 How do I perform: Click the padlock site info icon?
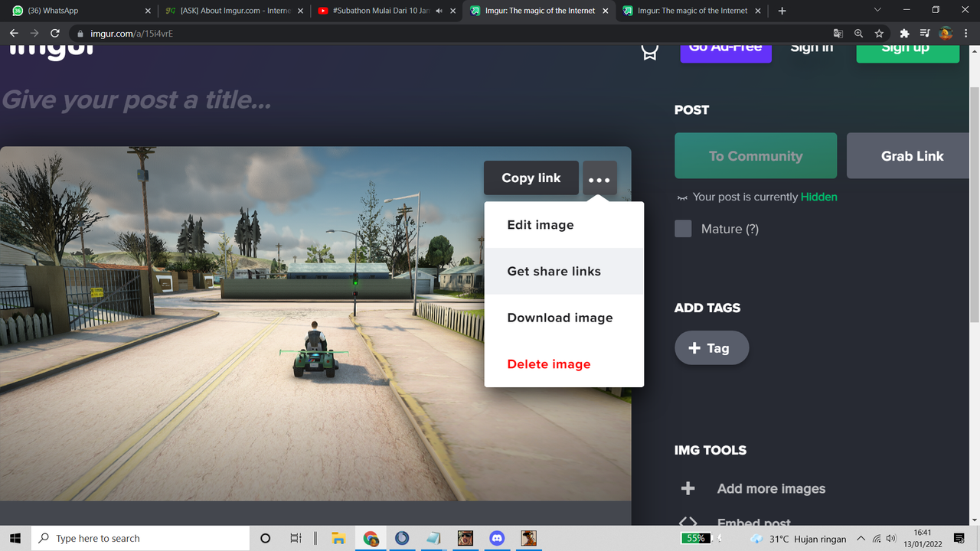80,34
